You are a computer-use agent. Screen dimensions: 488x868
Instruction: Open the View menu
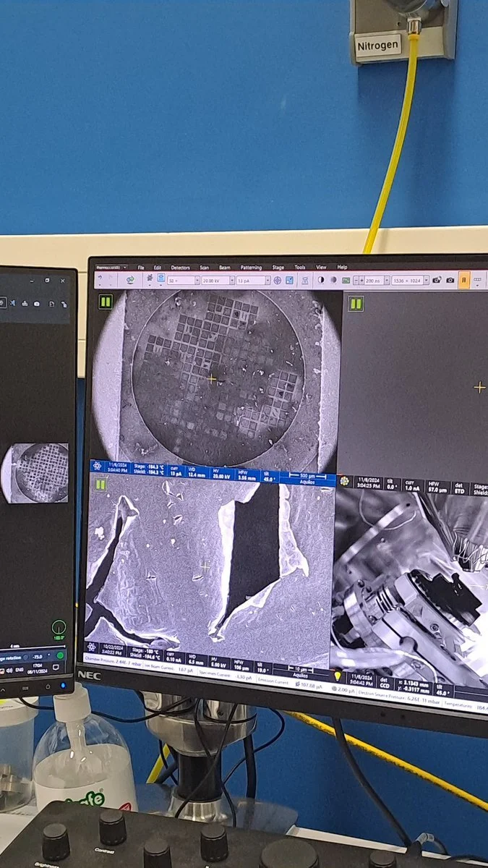point(321,267)
